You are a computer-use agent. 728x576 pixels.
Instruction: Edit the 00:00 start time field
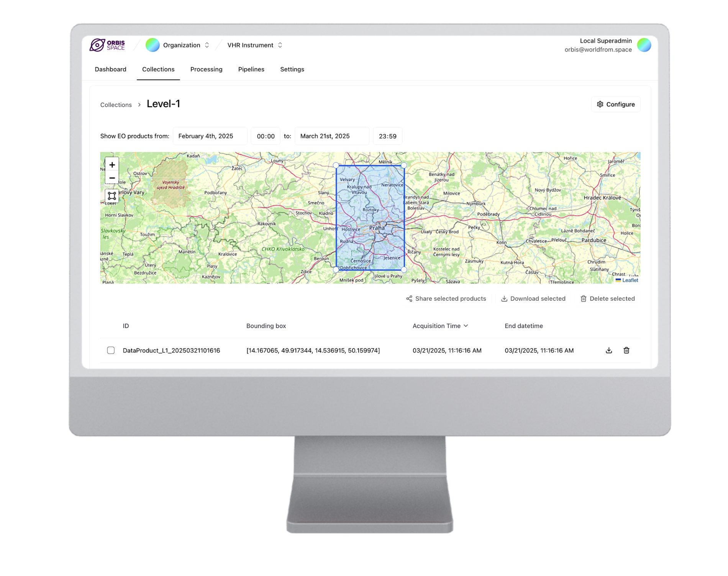[266, 136]
